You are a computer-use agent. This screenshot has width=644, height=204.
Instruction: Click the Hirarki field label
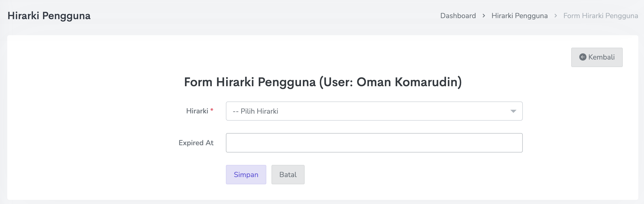tap(197, 111)
